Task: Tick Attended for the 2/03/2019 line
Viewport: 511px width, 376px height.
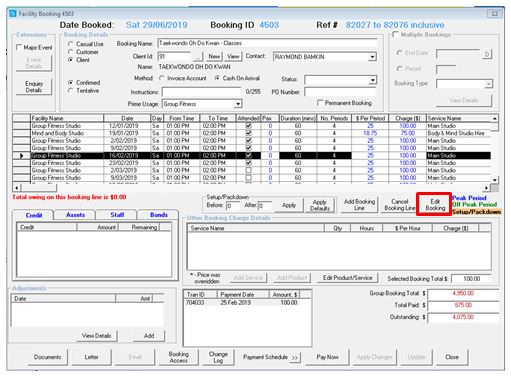Action: tap(248, 170)
